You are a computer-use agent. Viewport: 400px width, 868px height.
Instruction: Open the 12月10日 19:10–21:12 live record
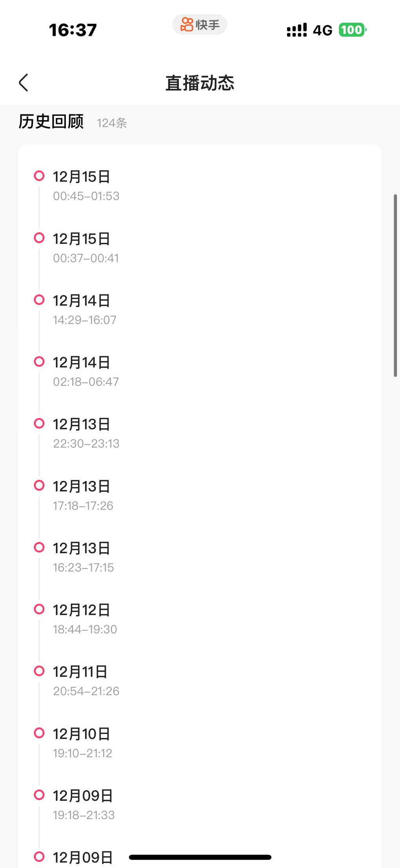click(82, 743)
